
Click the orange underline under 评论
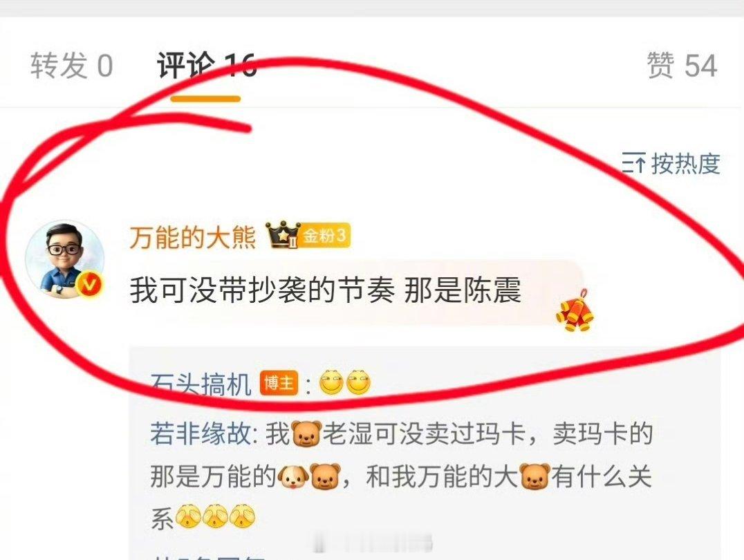pyautogui.click(x=205, y=99)
